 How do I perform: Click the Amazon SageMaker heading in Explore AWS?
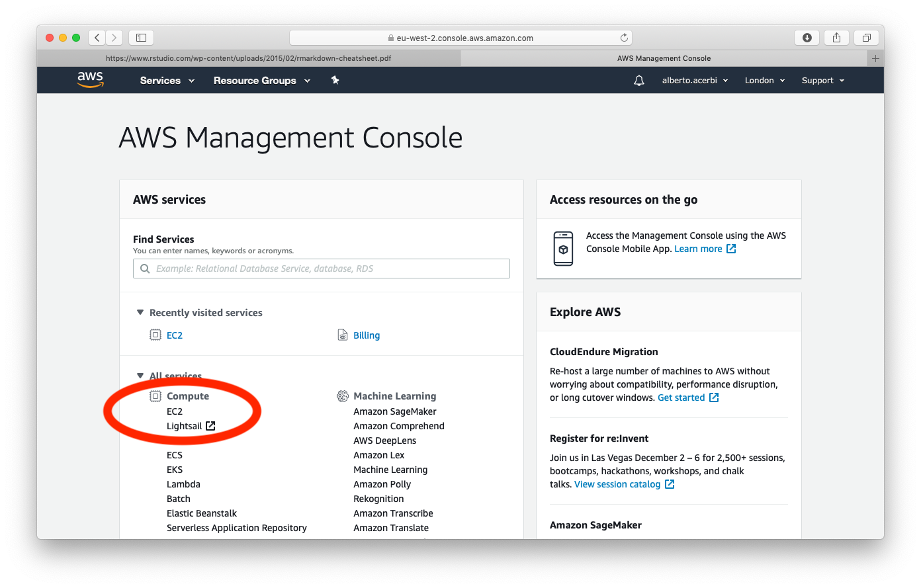click(x=596, y=525)
